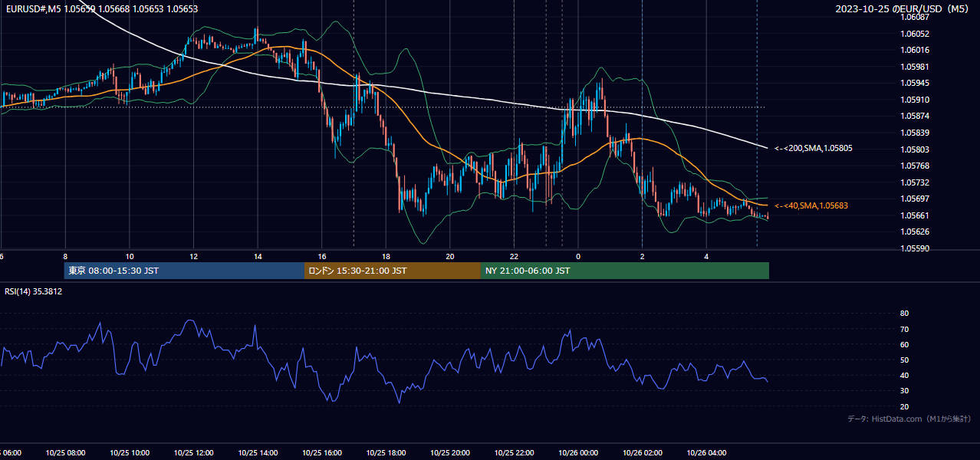The width and height of the screenshot is (980, 460).
Task: Click price axis label 1.05626
Action: (x=916, y=232)
